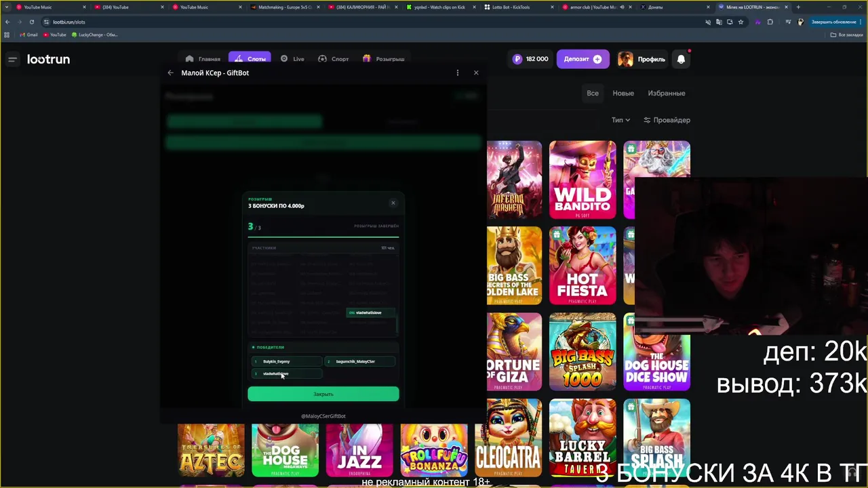Open Hot Fiesta slot thumbnail

pyautogui.click(x=583, y=266)
